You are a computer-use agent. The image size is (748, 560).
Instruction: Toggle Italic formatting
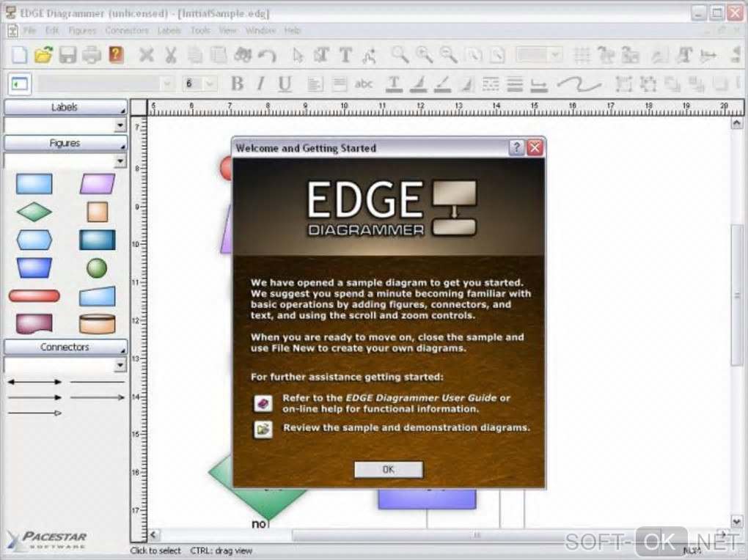pyautogui.click(x=260, y=84)
